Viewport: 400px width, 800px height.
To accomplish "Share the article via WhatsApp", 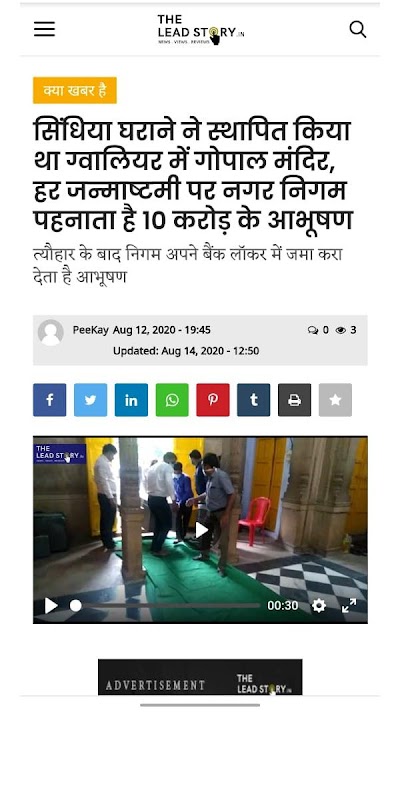I will [x=172, y=400].
